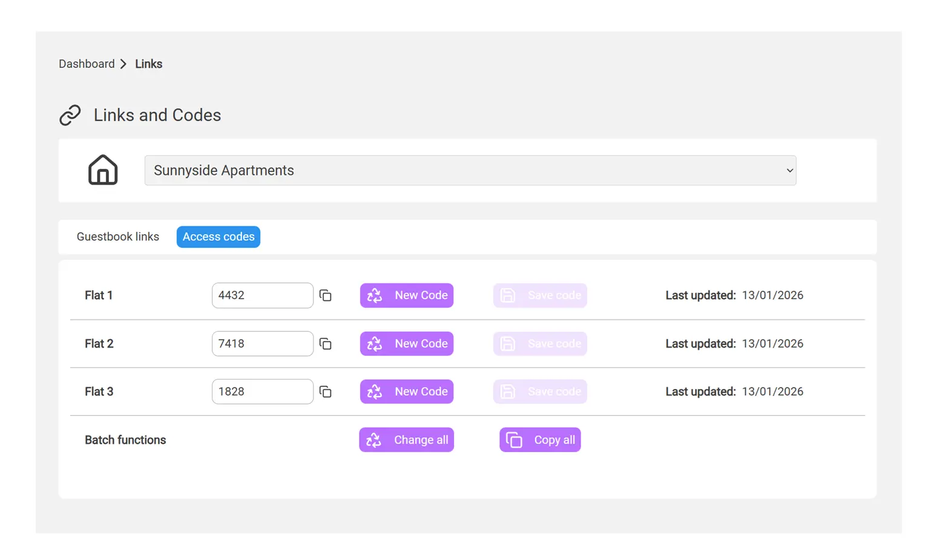
Task: Click the save icon on Flat 1's Save code button
Action: pyautogui.click(x=507, y=295)
